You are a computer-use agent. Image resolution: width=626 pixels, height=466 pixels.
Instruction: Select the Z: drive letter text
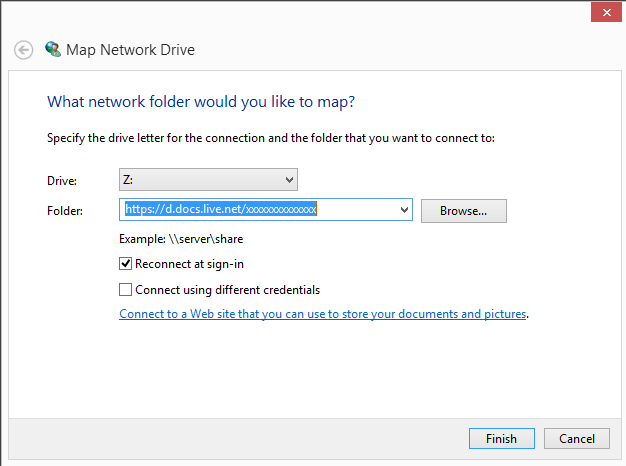pyautogui.click(x=128, y=180)
